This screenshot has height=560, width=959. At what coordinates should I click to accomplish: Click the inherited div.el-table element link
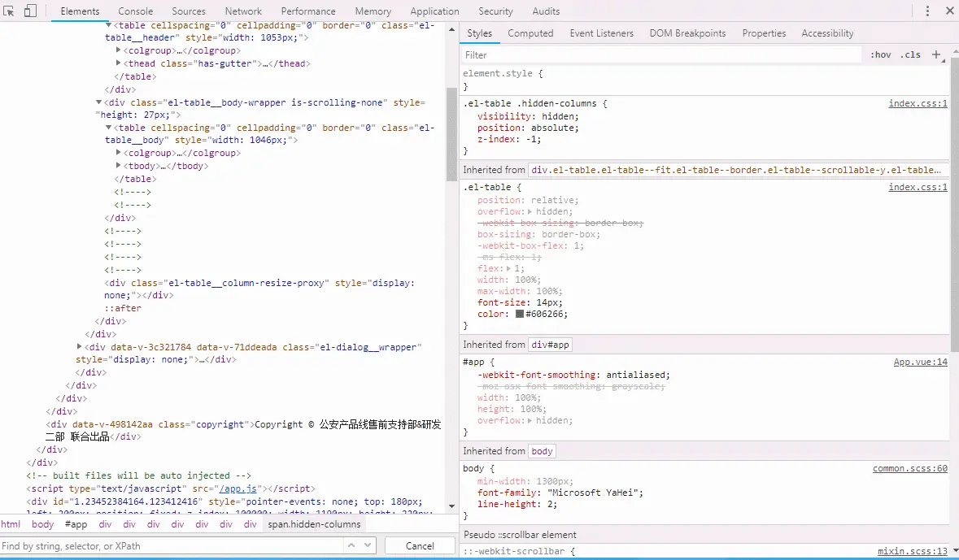[736, 170]
